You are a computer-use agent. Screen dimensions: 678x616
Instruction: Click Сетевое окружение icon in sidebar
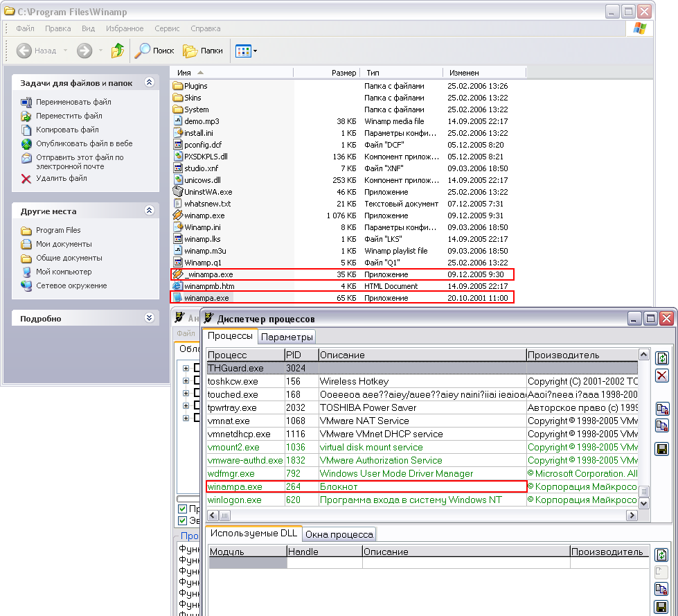coord(26,285)
